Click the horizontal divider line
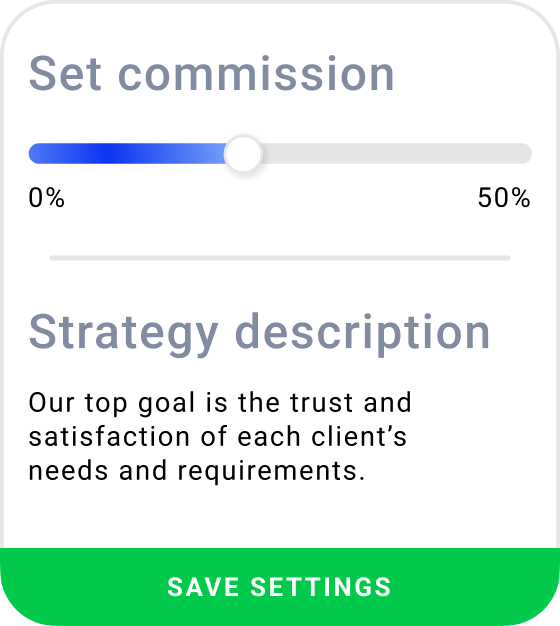 (280, 258)
